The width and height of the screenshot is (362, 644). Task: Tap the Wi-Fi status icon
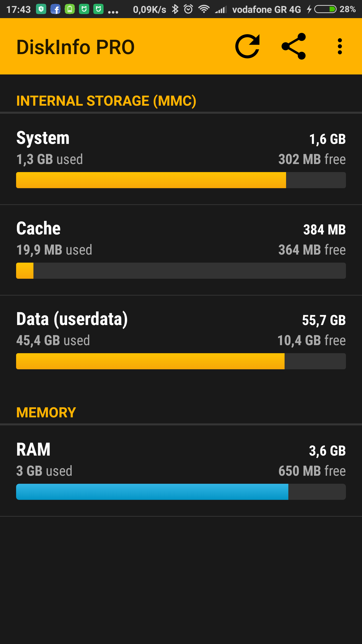click(x=204, y=10)
